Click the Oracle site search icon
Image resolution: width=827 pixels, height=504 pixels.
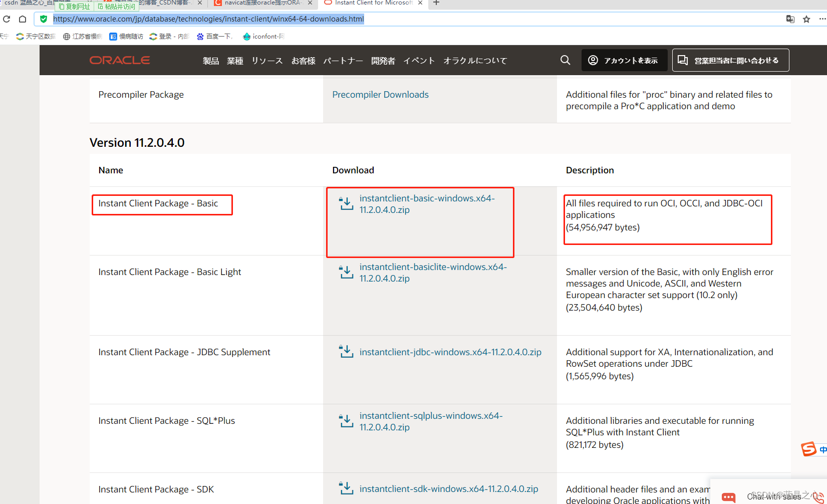(x=566, y=60)
